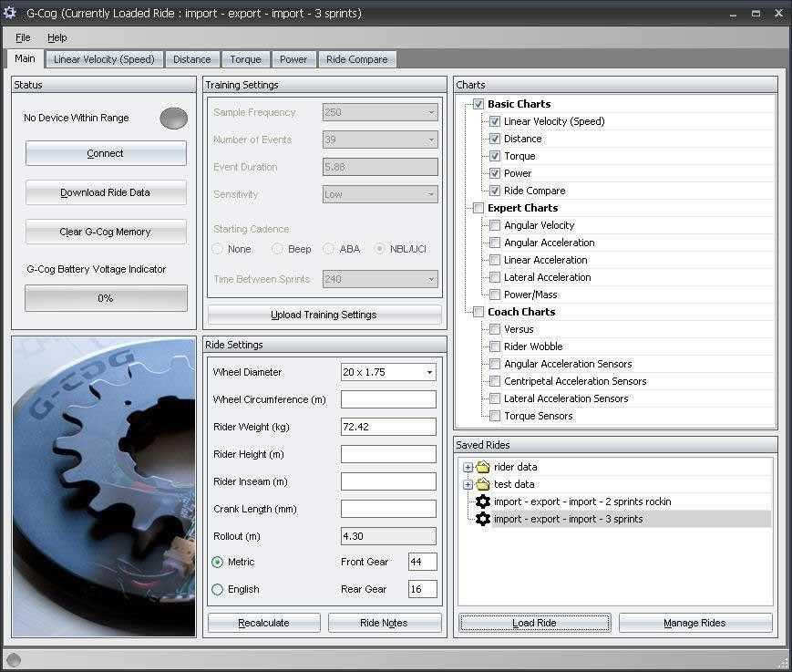Screen dimensions: 792x672
Task: Check the Angular Acceleration chart
Action: pyautogui.click(x=495, y=243)
